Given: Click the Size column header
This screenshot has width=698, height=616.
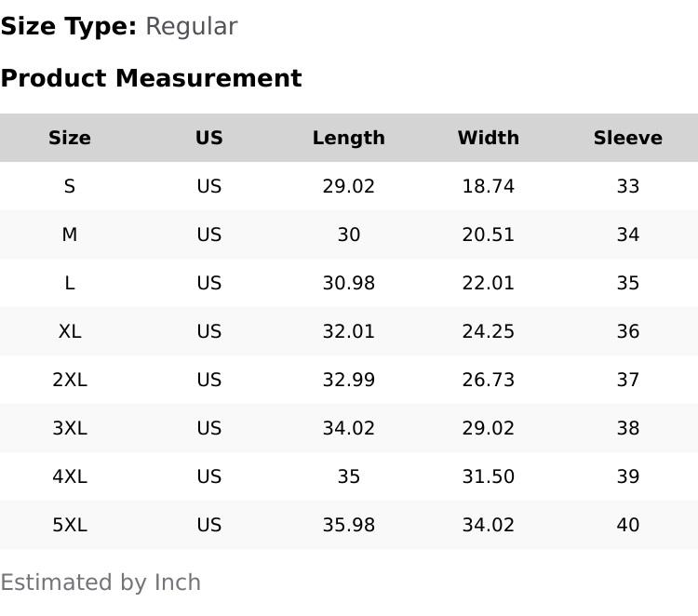Looking at the screenshot, I should tap(70, 138).
